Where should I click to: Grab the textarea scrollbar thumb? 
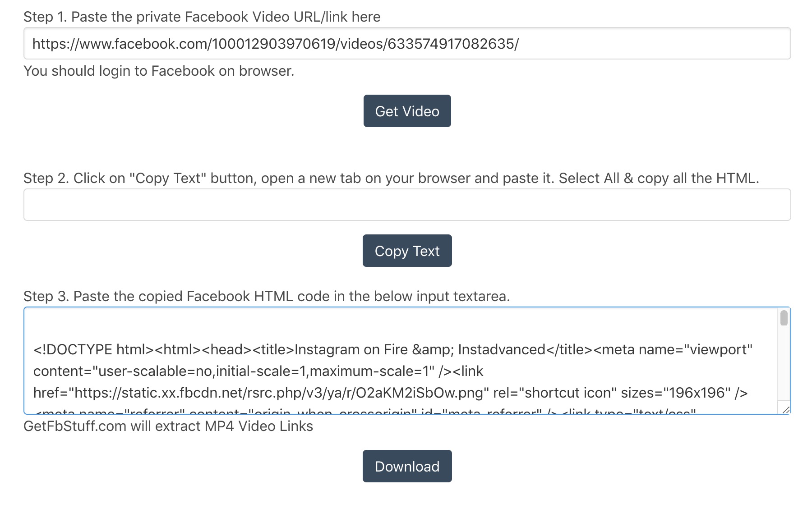784,318
